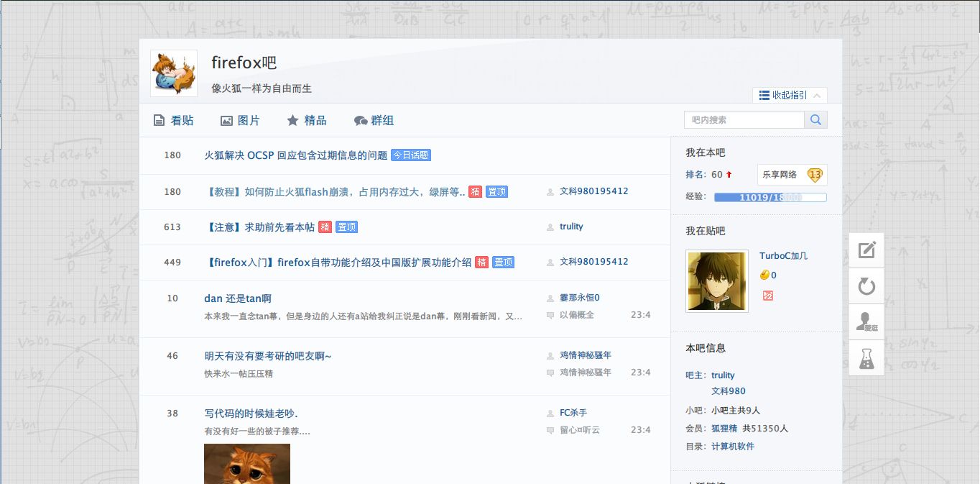Switch to the 群组 tab
This screenshot has width=980, height=484.
point(374,121)
